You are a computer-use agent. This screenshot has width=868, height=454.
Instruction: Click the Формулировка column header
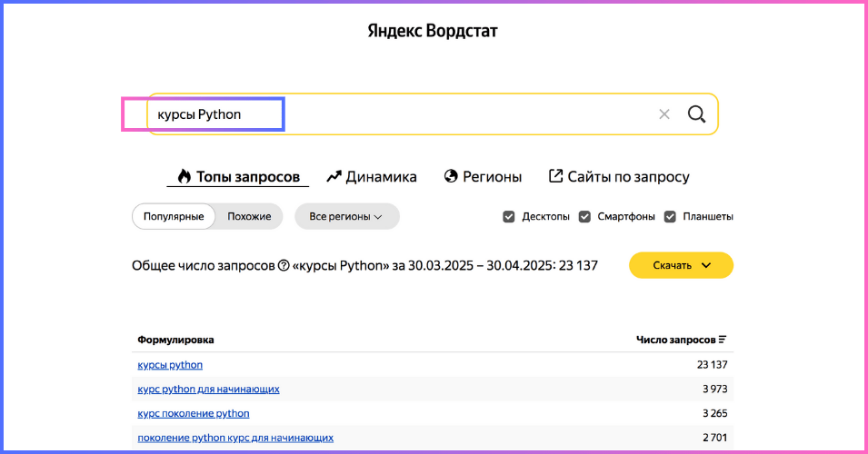(175, 340)
